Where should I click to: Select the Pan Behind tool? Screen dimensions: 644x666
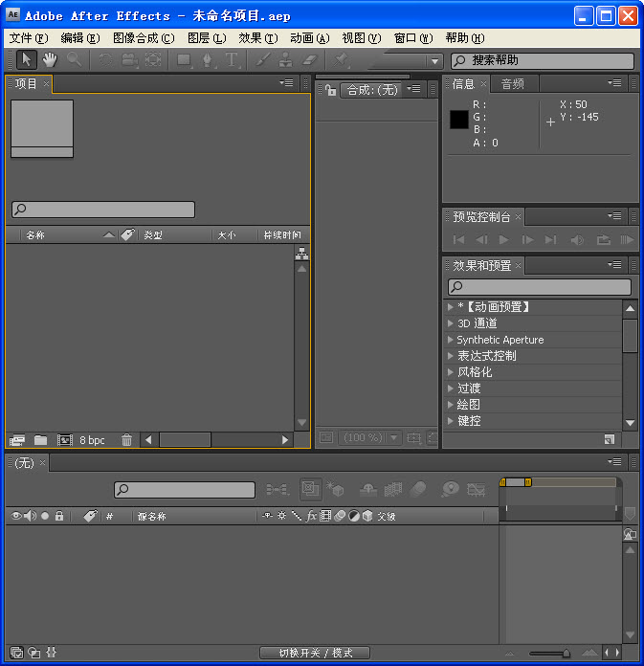click(x=153, y=59)
